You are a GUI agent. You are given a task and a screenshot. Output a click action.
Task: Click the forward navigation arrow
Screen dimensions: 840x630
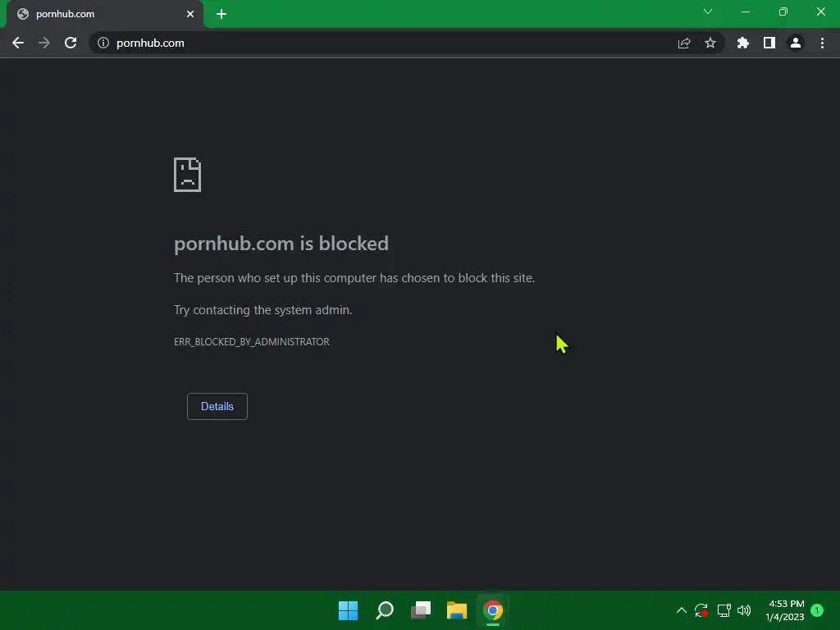pos(44,43)
